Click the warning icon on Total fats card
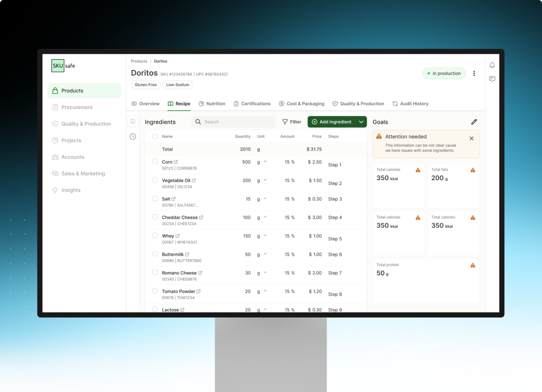 click(x=473, y=170)
